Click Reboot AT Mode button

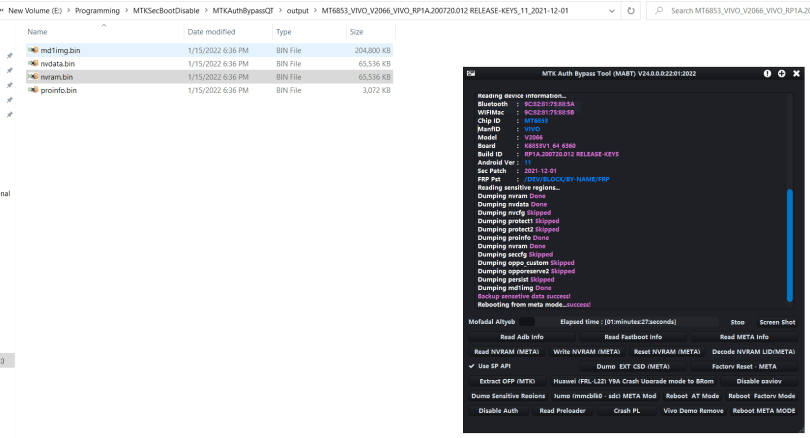click(692, 396)
